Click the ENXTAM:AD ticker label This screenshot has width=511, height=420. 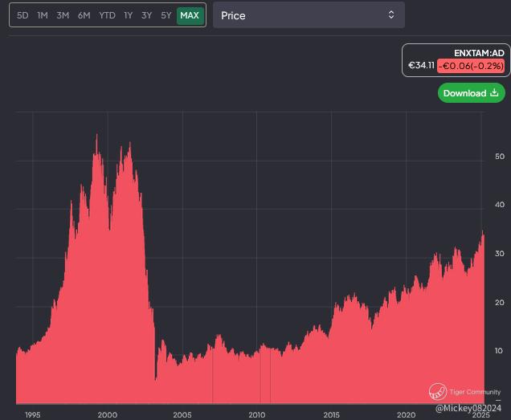479,53
